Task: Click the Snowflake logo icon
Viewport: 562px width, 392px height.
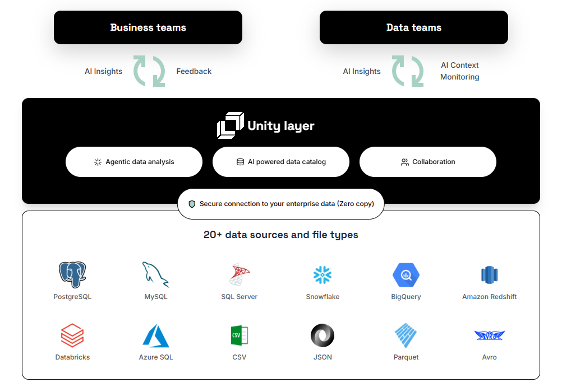Action: pyautogui.click(x=322, y=275)
